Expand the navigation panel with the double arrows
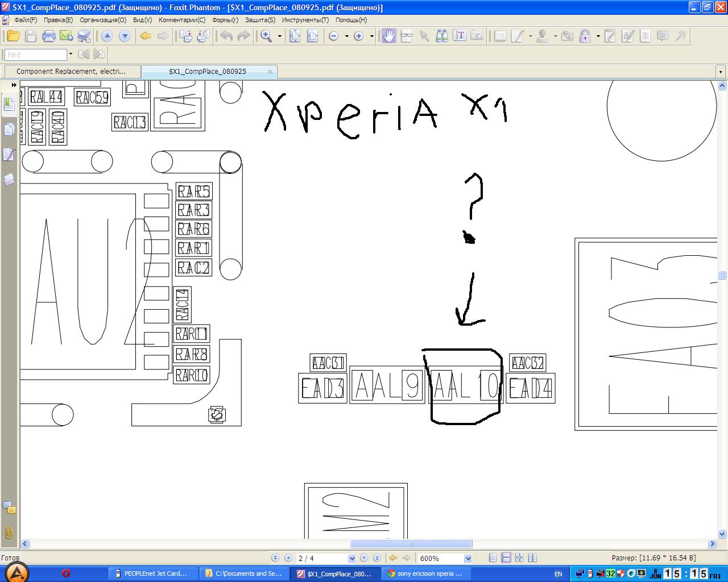Viewport: 728px width, 582px height. [x=14, y=85]
